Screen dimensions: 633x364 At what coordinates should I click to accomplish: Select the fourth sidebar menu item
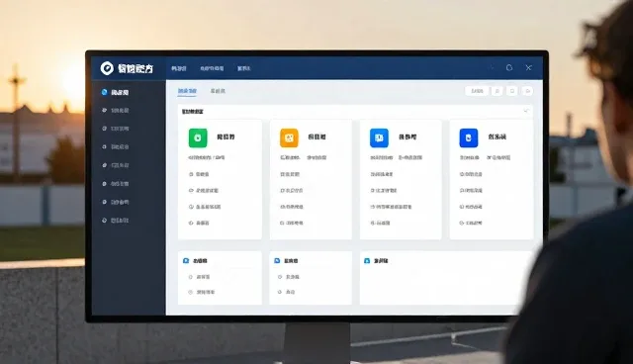pos(116,147)
